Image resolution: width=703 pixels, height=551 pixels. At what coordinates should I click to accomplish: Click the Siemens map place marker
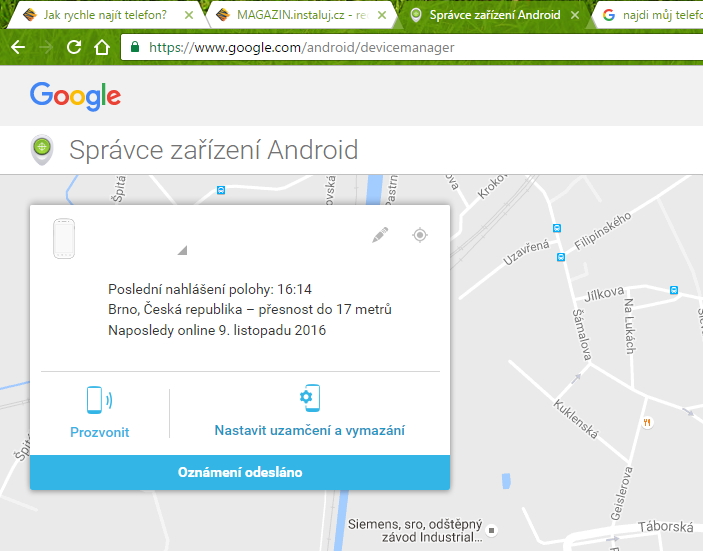[x=491, y=530]
